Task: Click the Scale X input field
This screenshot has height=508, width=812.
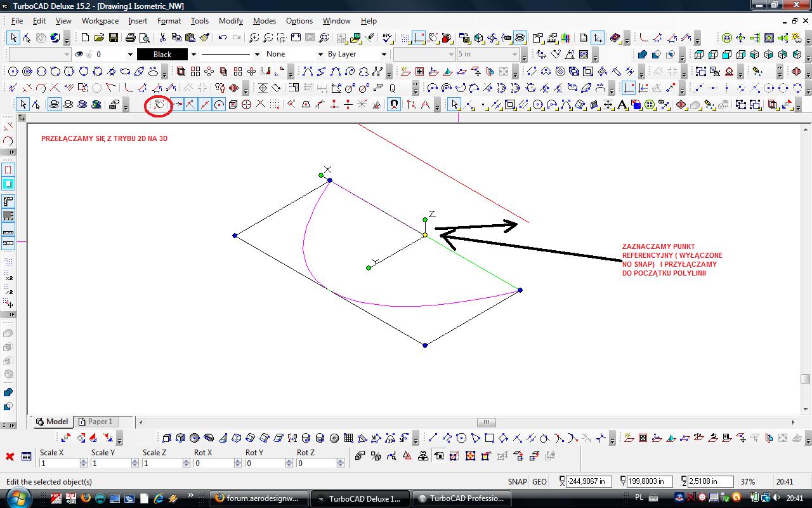Action: (x=60, y=464)
